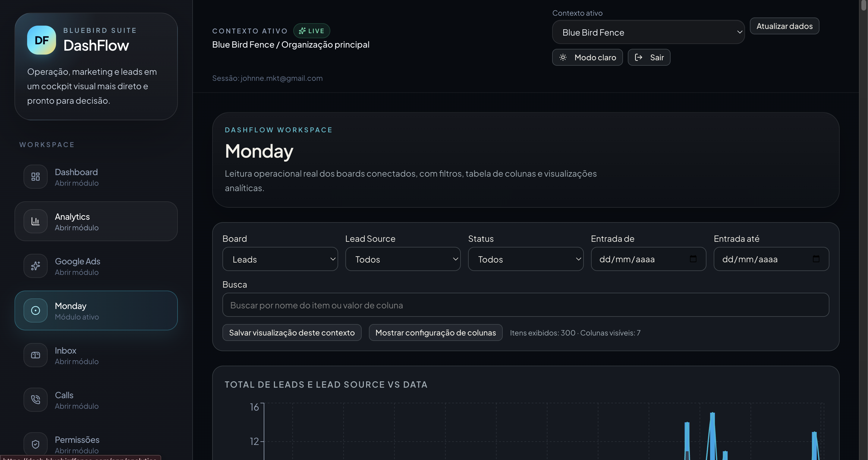Click the chart y-axis value 12
Viewport: 868px width, 460px height.
click(254, 441)
